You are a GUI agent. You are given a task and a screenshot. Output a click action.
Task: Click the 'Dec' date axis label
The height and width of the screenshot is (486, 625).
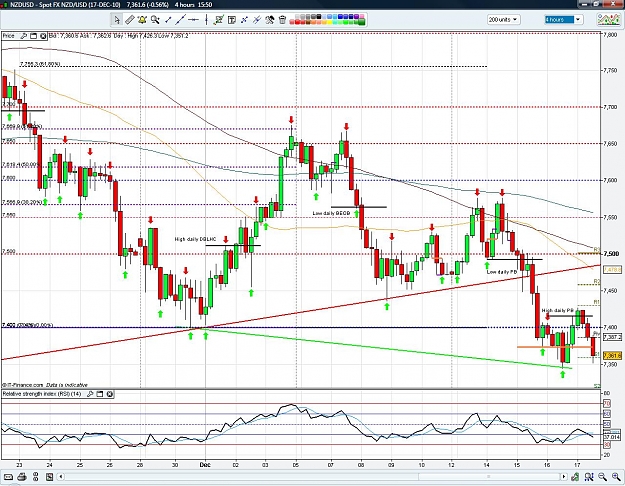pyautogui.click(x=205, y=465)
